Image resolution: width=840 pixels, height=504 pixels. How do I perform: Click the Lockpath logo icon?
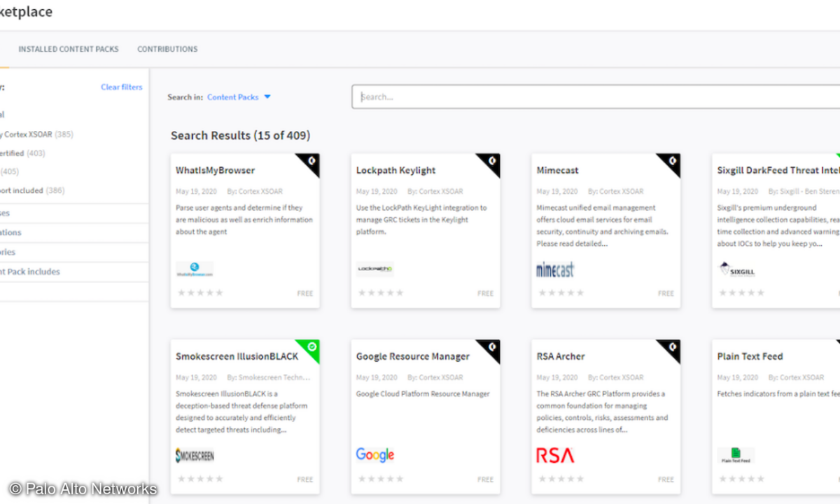tap(375, 269)
